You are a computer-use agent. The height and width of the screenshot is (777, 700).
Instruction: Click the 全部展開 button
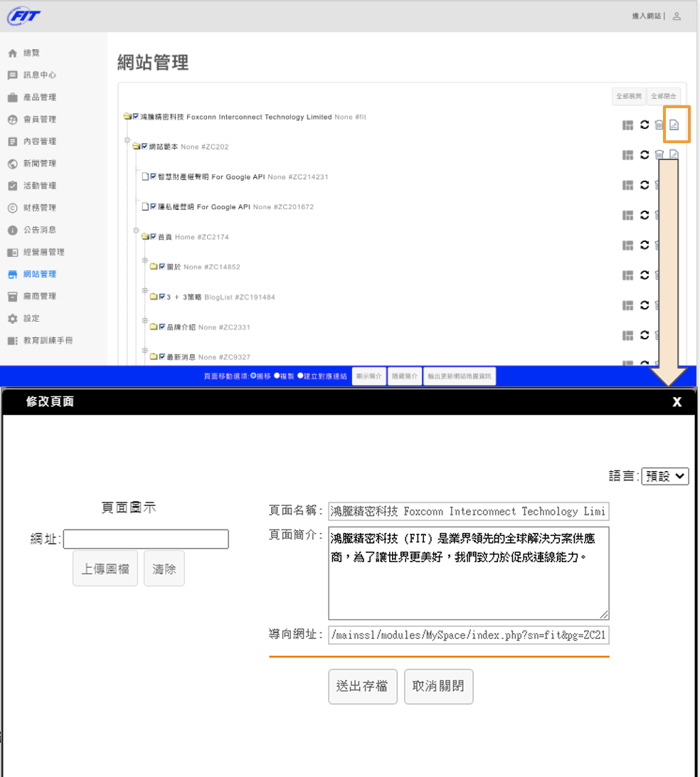[x=629, y=96]
